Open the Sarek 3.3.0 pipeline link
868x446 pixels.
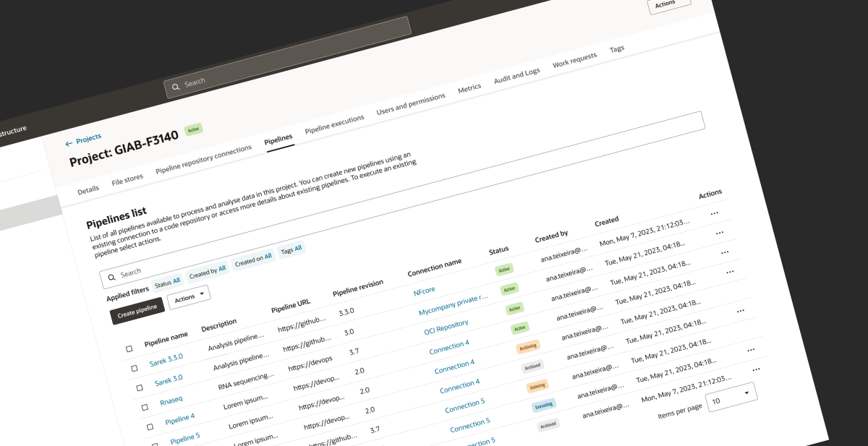[166, 359]
